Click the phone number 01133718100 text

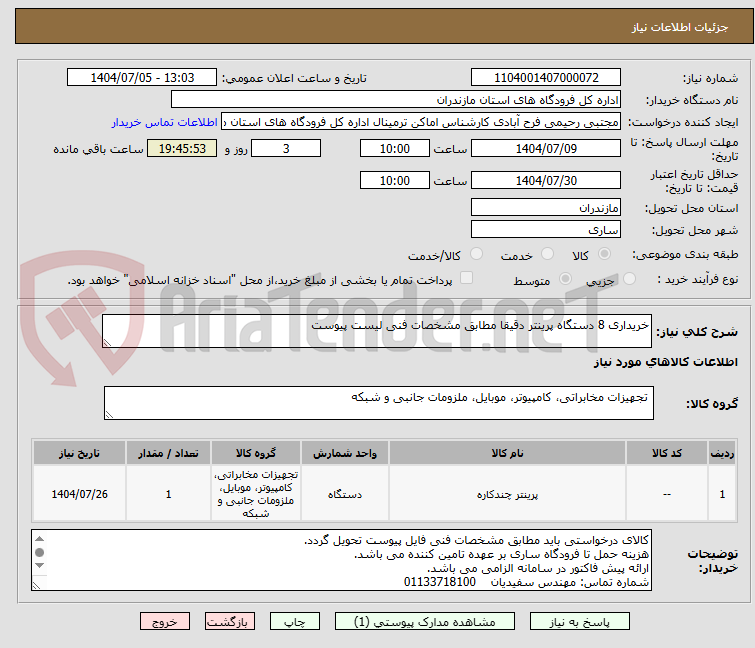[440, 582]
